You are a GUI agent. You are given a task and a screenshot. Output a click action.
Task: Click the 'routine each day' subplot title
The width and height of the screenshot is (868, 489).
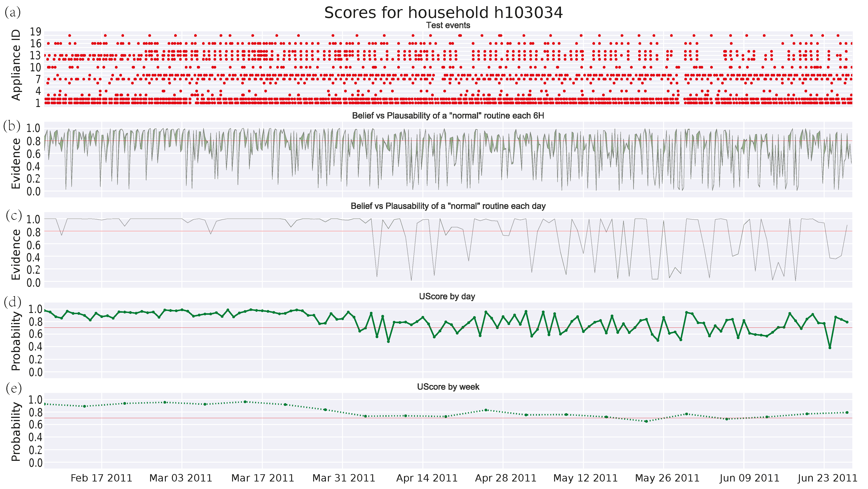448,206
